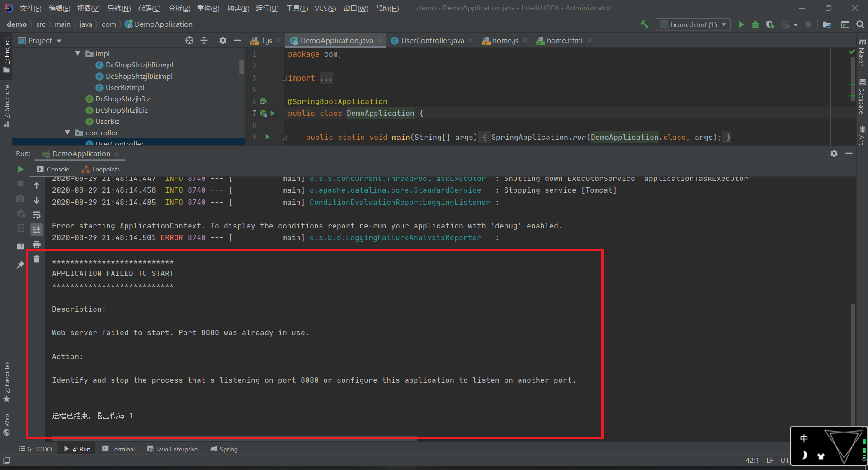Click run gutter icon beside class DemoApplication

pos(273,113)
